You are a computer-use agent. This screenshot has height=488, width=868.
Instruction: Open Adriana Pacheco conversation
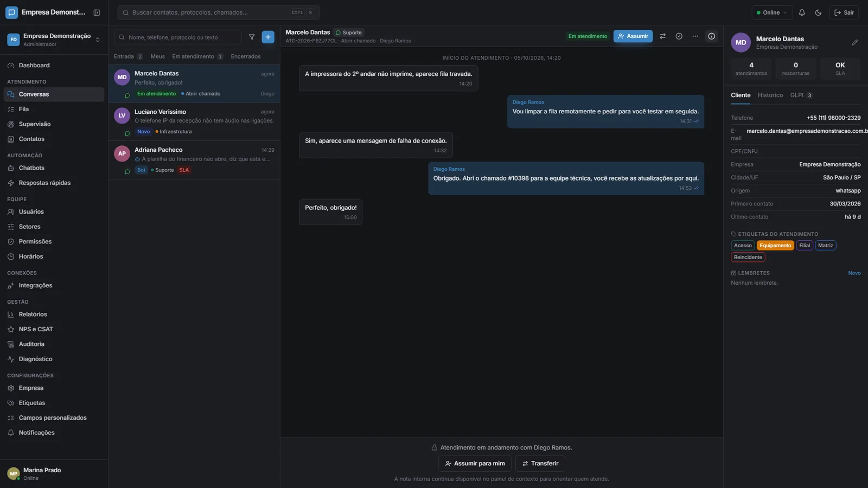coord(194,160)
